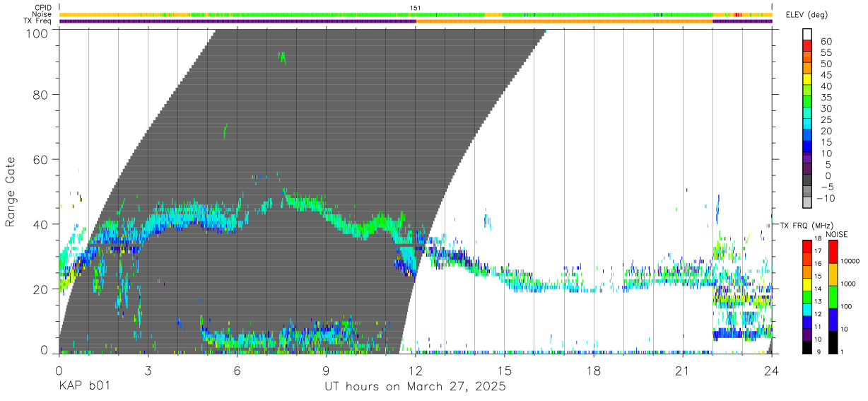
Task: Click the red segment of ELEV colorbar
Action: [807, 45]
